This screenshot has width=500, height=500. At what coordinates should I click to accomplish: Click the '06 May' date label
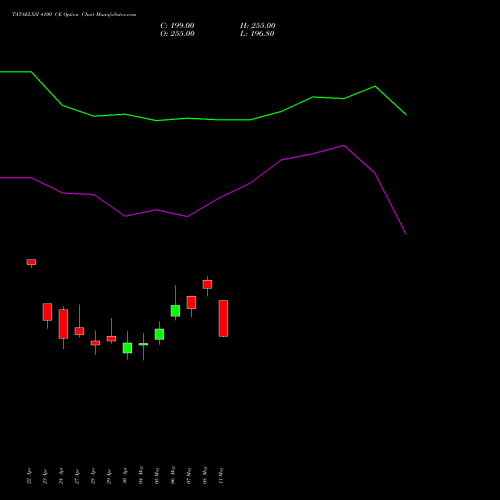[x=173, y=475]
